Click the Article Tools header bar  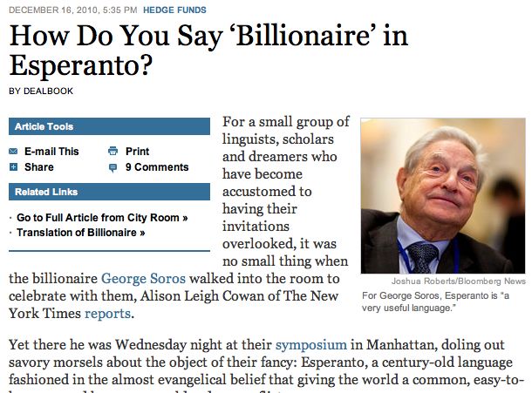pos(109,126)
